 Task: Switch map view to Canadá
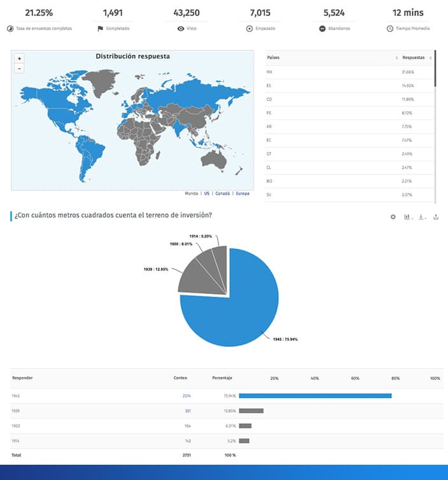pyautogui.click(x=223, y=194)
